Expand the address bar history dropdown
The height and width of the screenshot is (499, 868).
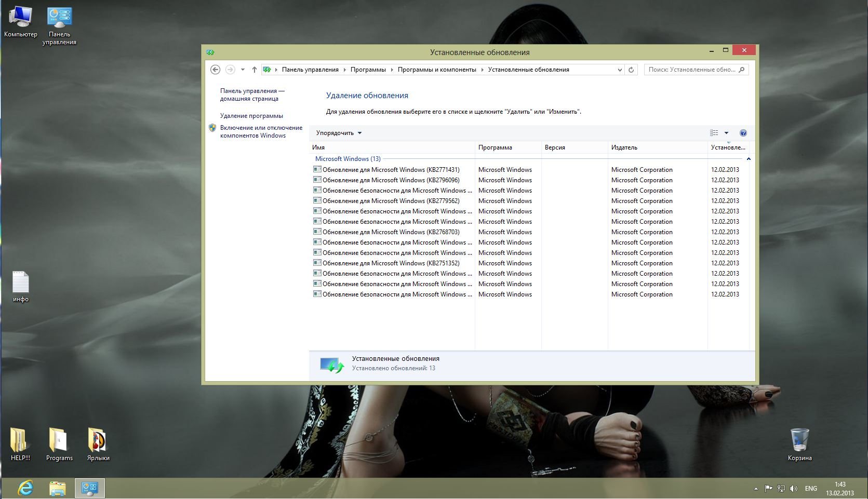[x=619, y=70]
